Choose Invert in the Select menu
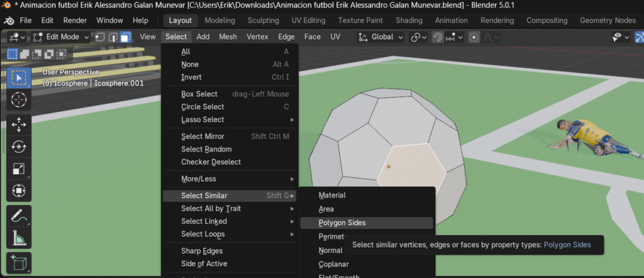Image resolution: width=644 pixels, height=278 pixels. coord(230,77)
